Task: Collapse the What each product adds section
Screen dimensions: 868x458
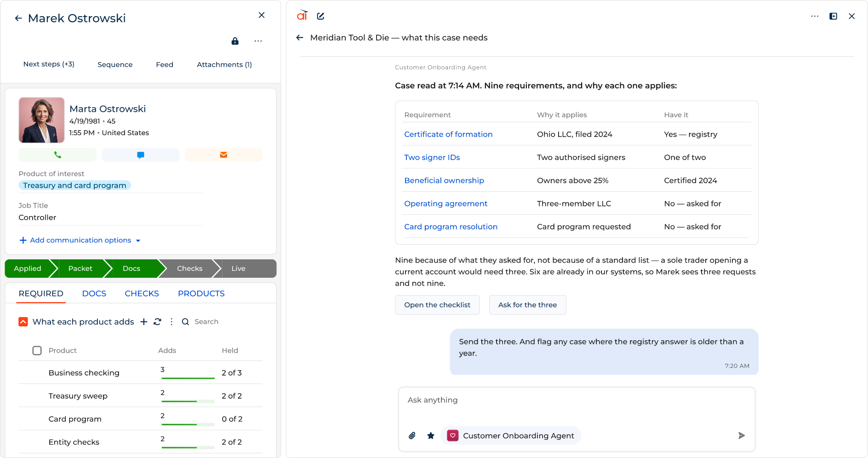Action: (23, 322)
